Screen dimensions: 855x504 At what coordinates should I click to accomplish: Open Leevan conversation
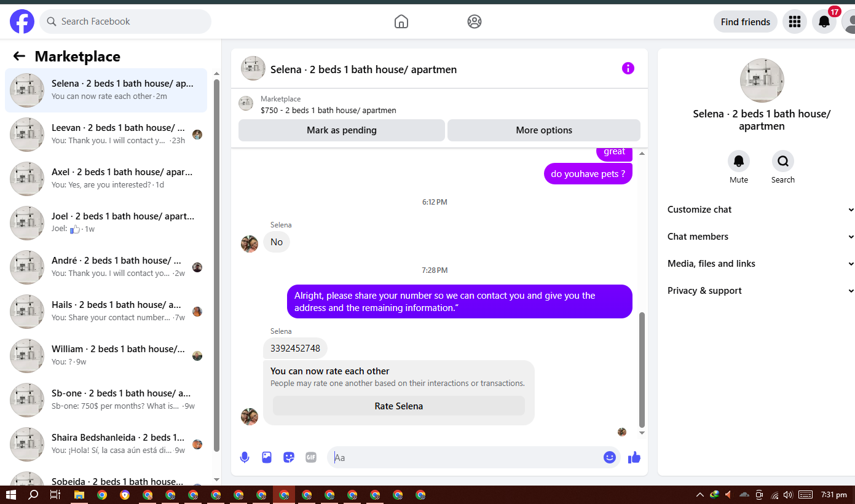[x=106, y=135]
